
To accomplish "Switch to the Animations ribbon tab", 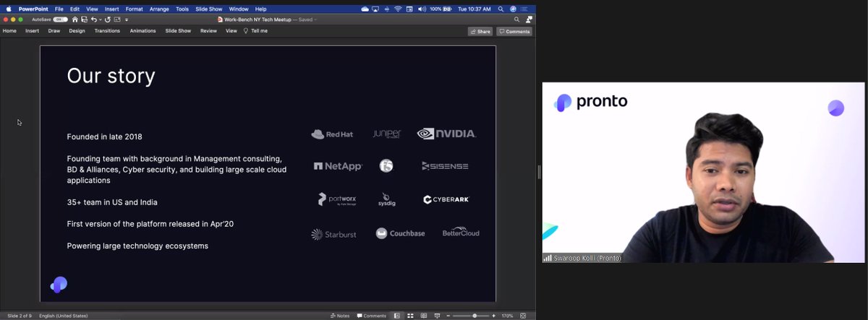I will coord(142,31).
